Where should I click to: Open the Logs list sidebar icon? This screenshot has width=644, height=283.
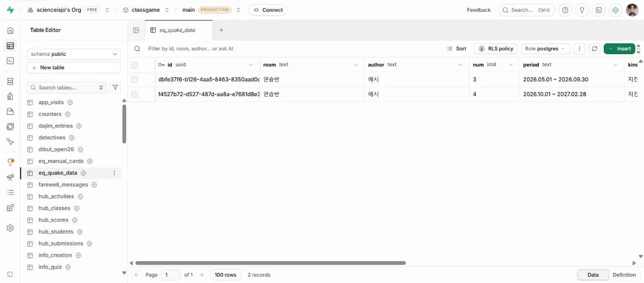10,192
